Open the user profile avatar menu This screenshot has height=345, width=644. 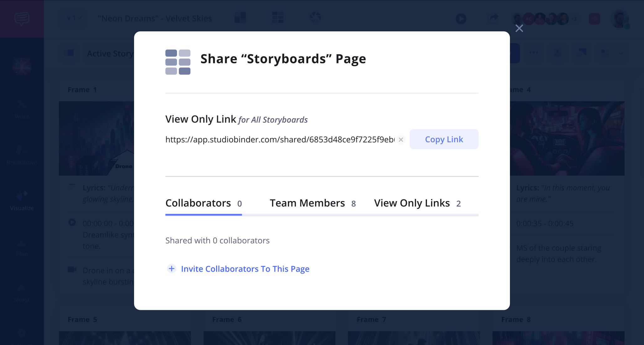coord(619,19)
